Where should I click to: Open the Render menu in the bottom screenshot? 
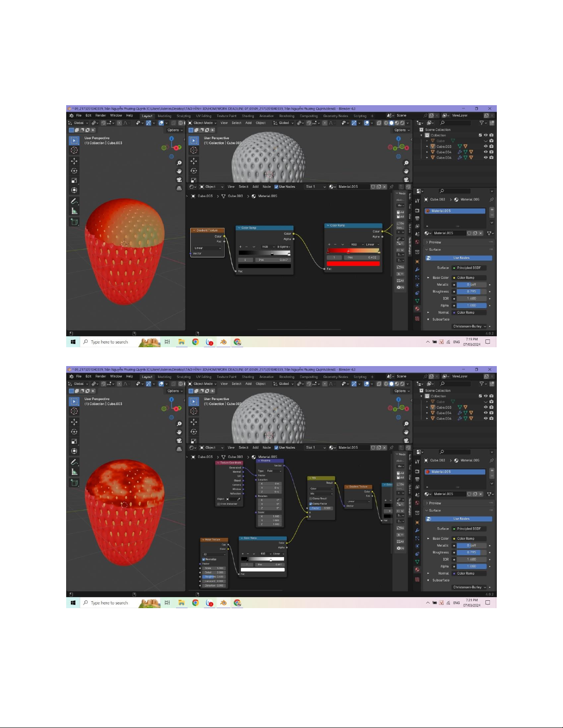(100, 376)
